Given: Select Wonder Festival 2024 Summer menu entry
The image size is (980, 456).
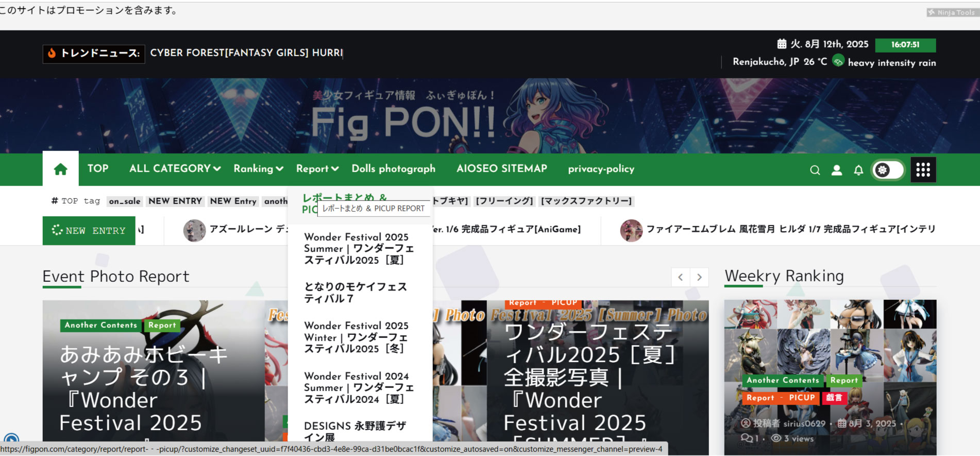Looking at the screenshot, I should click(x=359, y=387).
